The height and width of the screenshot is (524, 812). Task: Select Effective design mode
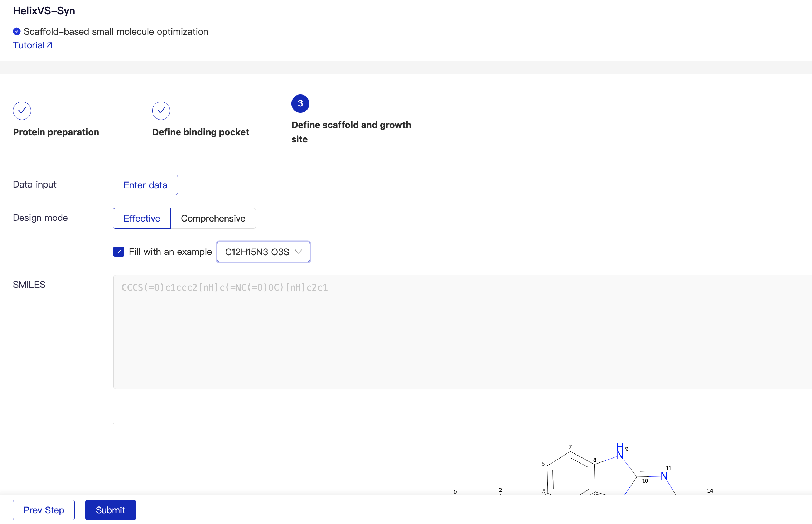tap(142, 218)
